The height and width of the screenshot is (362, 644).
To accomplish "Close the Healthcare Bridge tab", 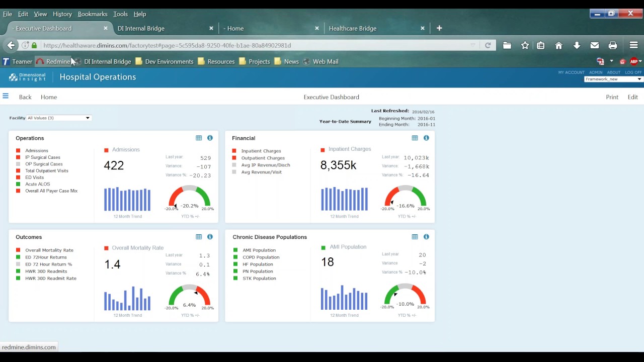I will tap(423, 28).
